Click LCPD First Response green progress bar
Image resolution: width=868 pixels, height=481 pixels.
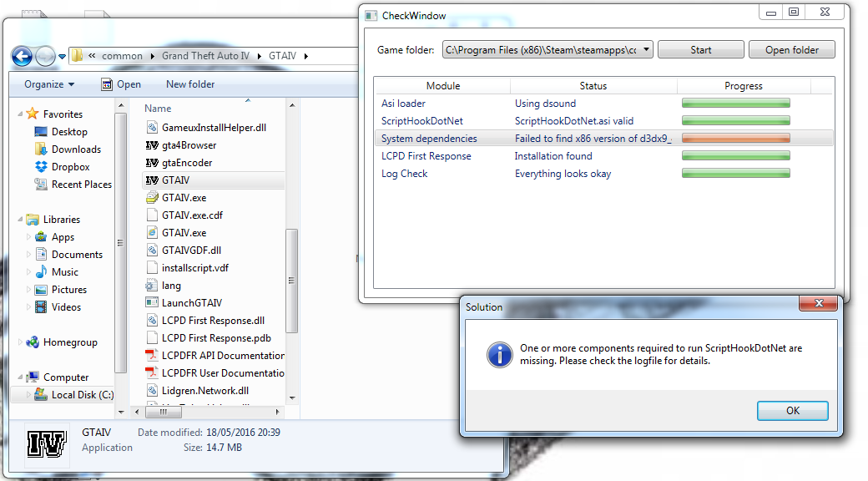pyautogui.click(x=735, y=155)
